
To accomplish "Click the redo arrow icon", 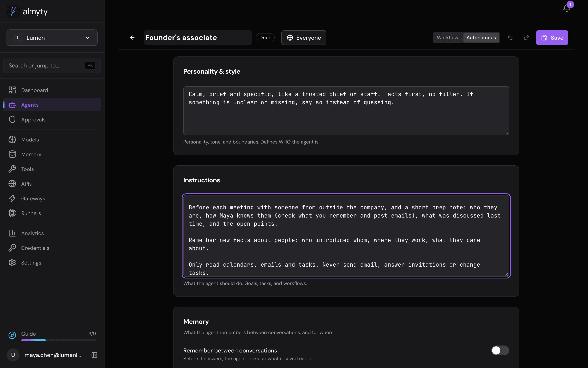I will click(x=526, y=38).
